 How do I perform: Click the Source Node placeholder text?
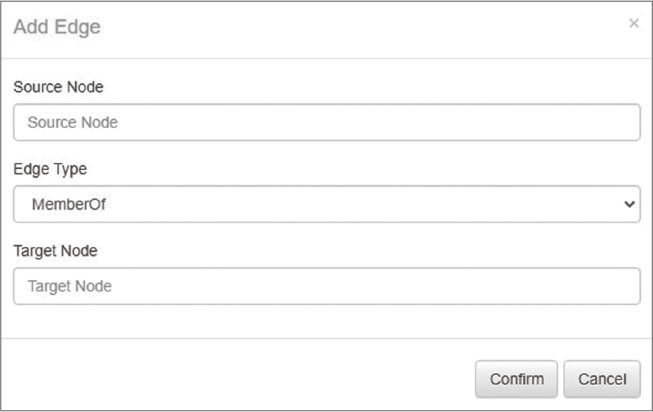[73, 123]
